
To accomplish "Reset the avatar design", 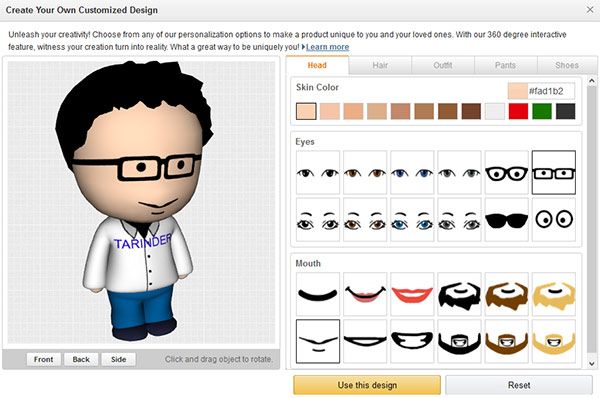I will point(519,385).
